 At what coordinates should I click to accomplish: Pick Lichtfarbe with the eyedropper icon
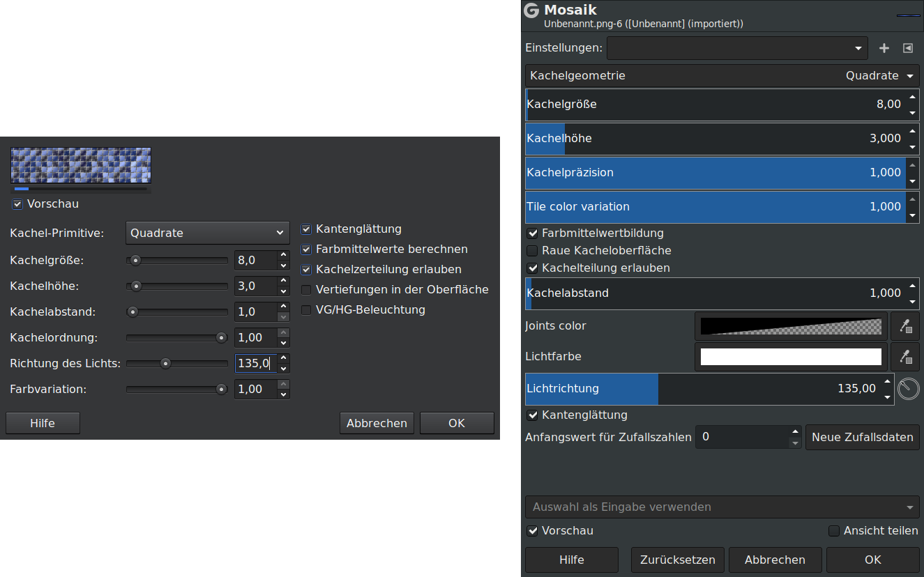[x=905, y=357]
